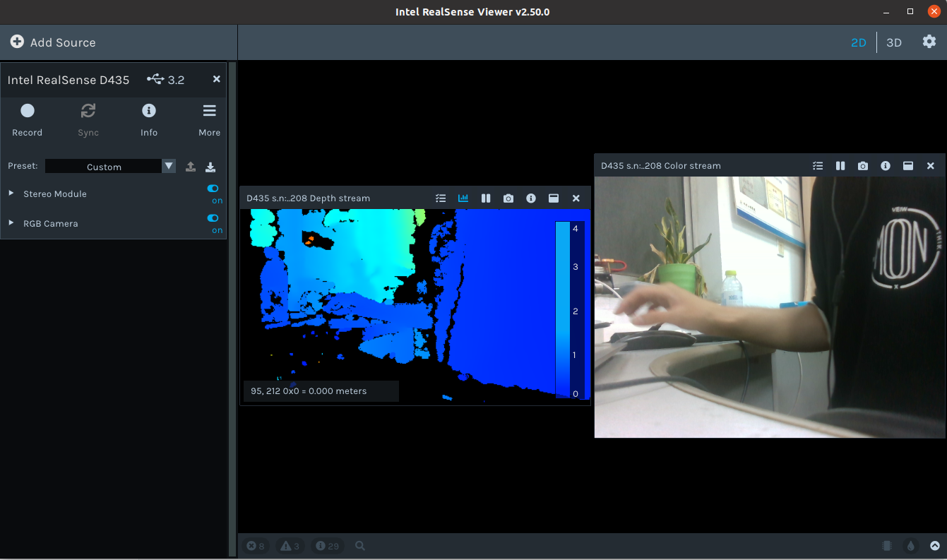Pause the Depth stream
This screenshot has width=947, height=560.
(x=486, y=198)
